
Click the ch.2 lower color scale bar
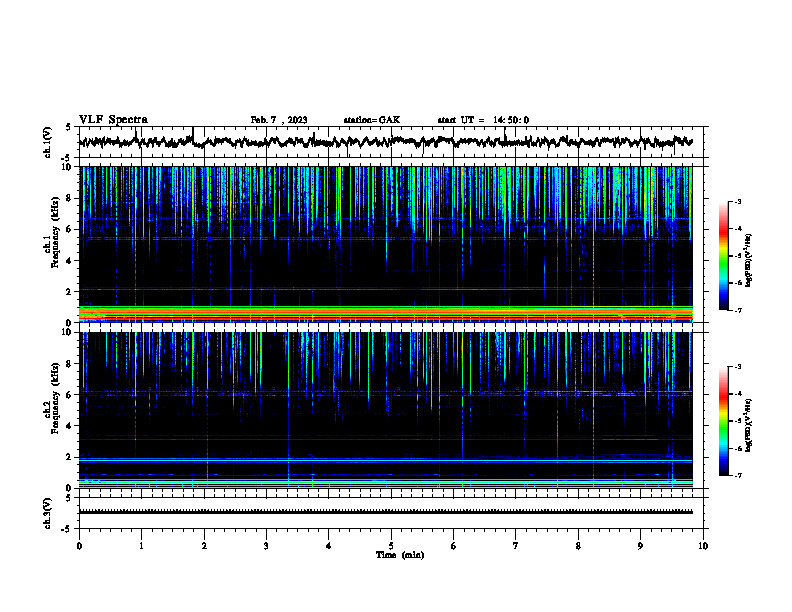coord(723,421)
